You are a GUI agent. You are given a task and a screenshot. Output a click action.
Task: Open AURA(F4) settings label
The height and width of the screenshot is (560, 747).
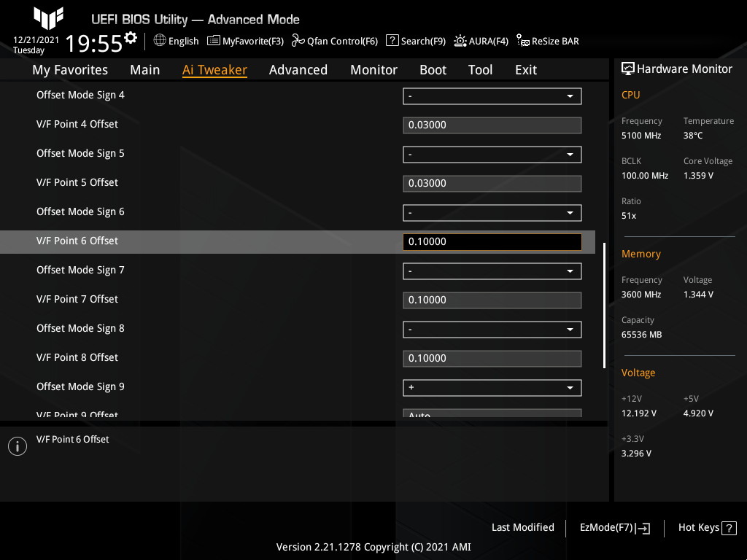coord(489,42)
